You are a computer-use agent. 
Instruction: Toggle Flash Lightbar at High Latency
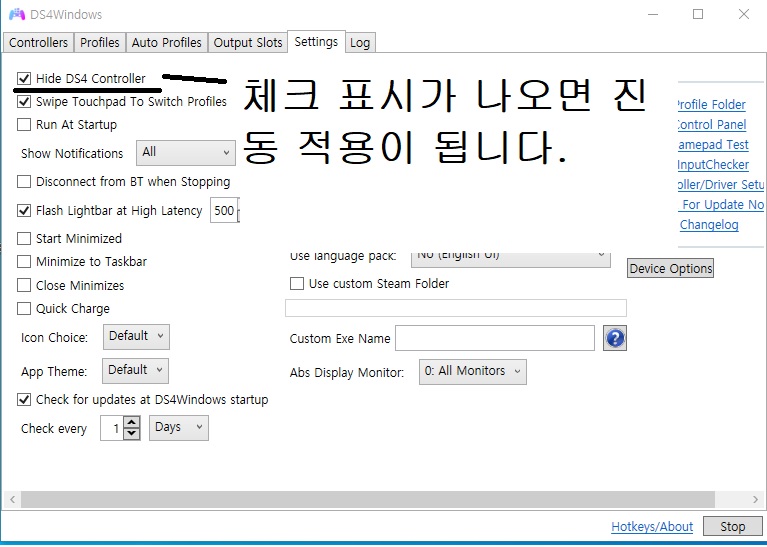(x=24, y=211)
